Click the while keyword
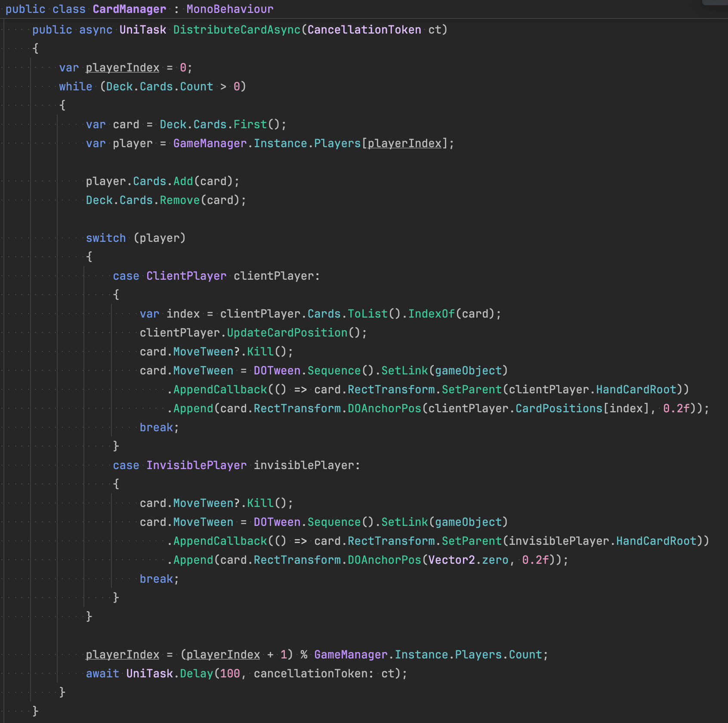This screenshot has width=728, height=723. click(75, 87)
